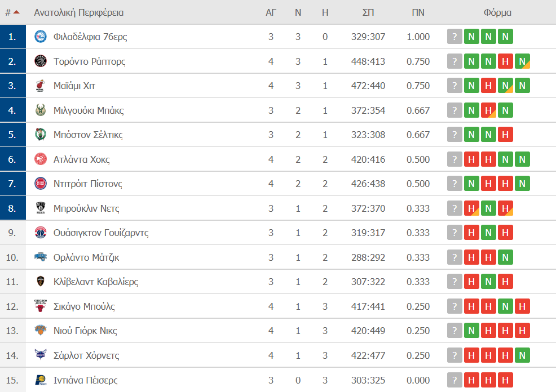The width and height of the screenshot is (556, 392).
Task: Click the Milwaukee Bucks deer logo
Action: [x=41, y=110]
